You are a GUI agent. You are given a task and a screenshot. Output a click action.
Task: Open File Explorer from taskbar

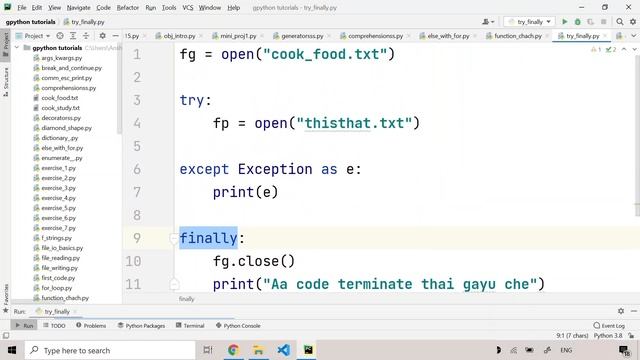coord(258,350)
